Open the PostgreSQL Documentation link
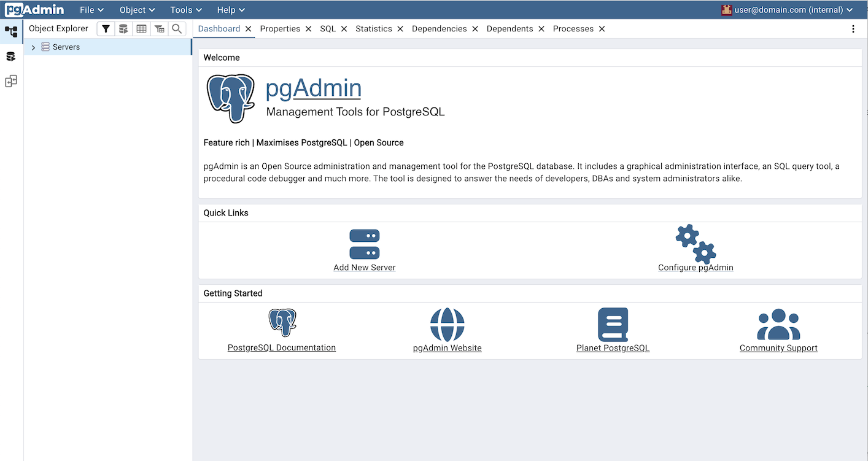This screenshot has width=868, height=461. coord(282,347)
